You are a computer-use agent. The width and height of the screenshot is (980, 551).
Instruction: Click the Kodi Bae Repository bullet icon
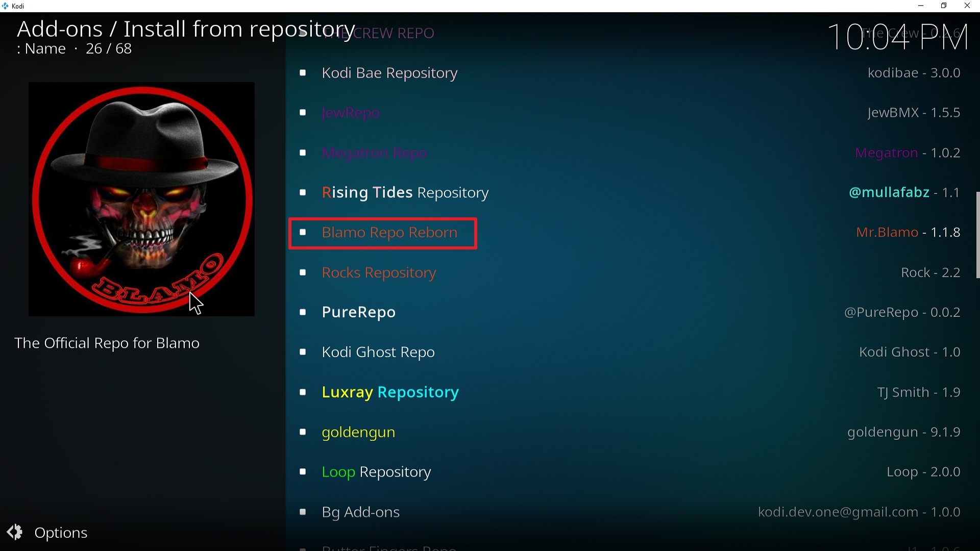click(x=303, y=73)
